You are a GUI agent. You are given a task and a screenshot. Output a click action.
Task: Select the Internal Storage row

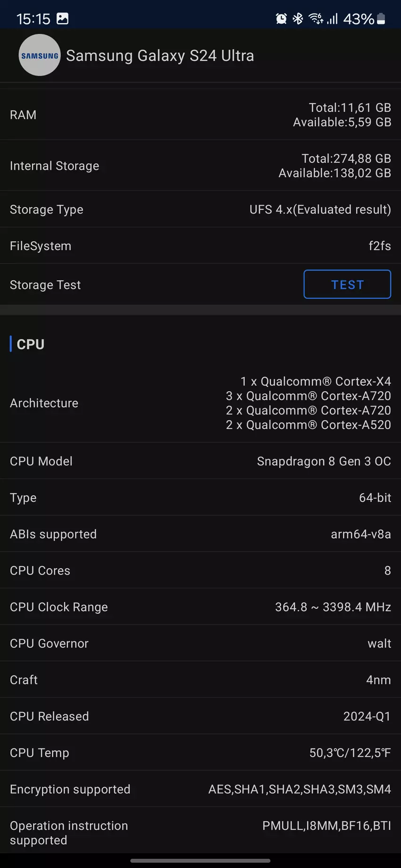click(x=200, y=166)
